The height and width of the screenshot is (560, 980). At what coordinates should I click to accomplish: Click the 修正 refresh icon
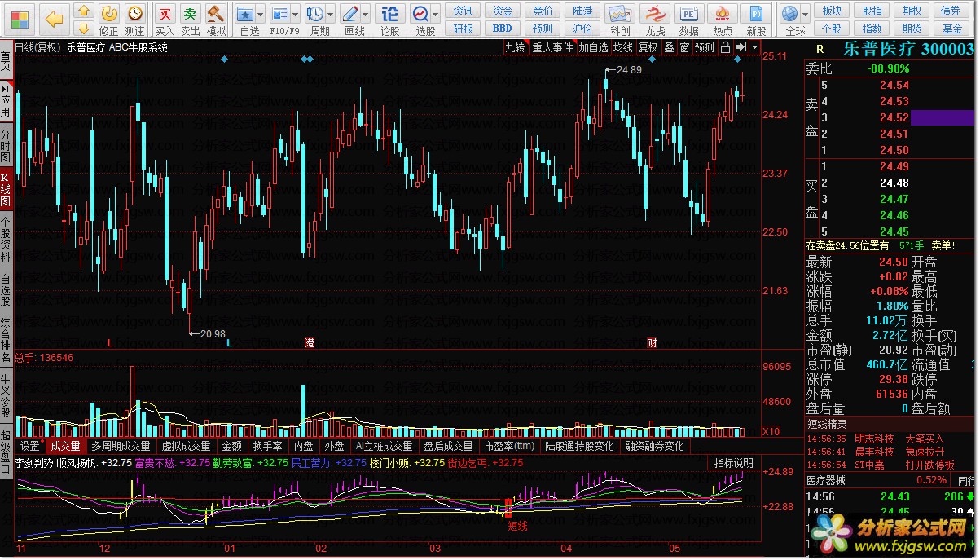tap(109, 13)
